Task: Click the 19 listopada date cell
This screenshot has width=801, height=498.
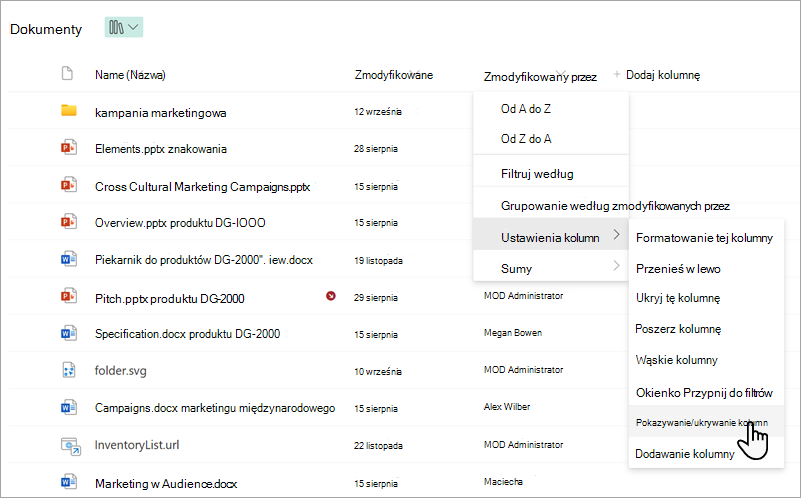Action: (379, 260)
